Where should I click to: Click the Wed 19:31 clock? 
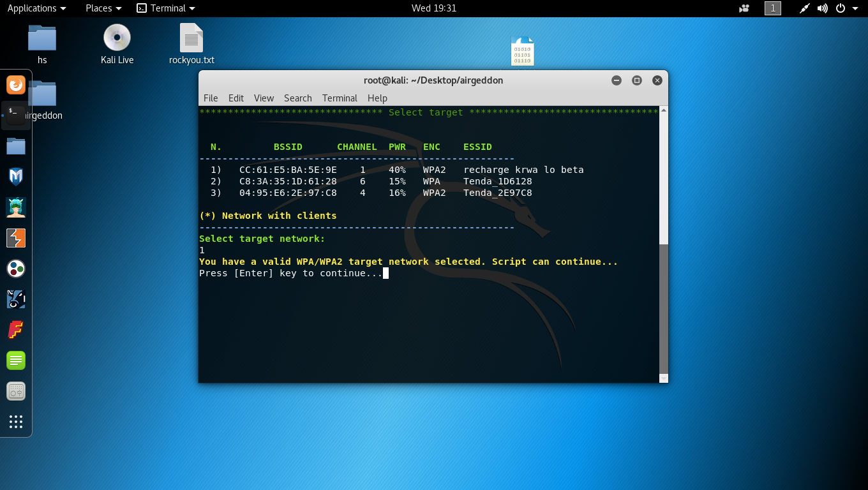(x=434, y=8)
